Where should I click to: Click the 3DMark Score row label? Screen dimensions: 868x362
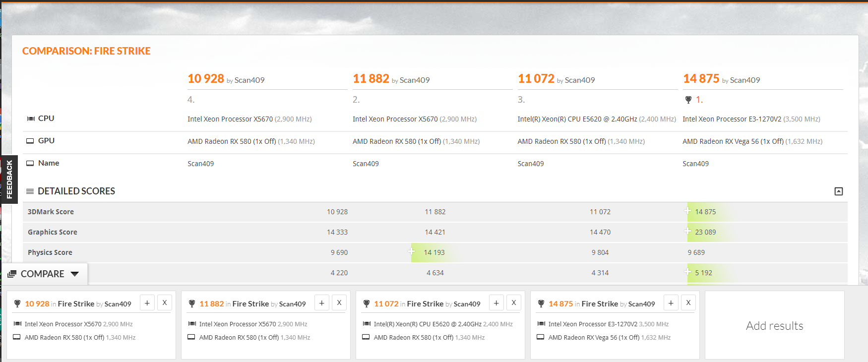coord(51,212)
